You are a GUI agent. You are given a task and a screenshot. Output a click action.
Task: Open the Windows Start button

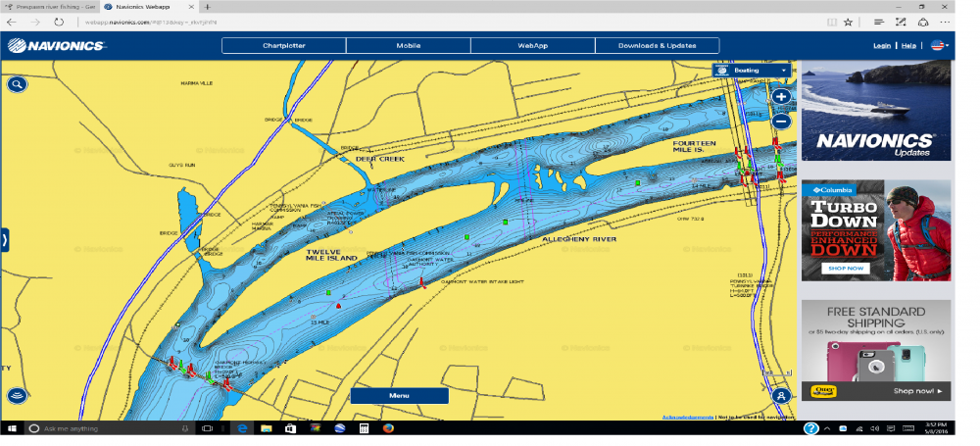(x=11, y=428)
